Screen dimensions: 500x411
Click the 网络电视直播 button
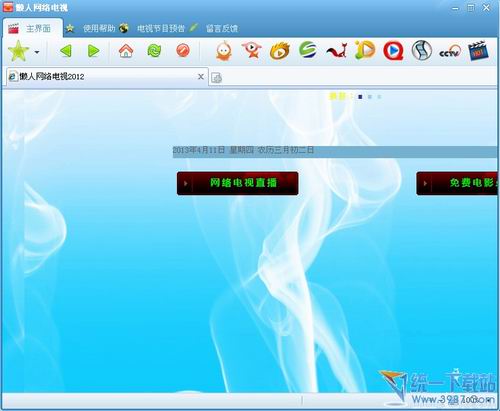(x=238, y=183)
